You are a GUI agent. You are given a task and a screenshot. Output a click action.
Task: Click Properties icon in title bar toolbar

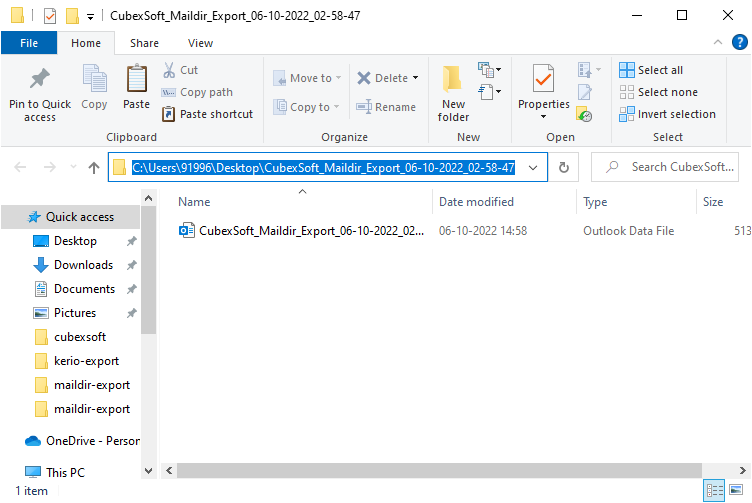click(x=50, y=16)
